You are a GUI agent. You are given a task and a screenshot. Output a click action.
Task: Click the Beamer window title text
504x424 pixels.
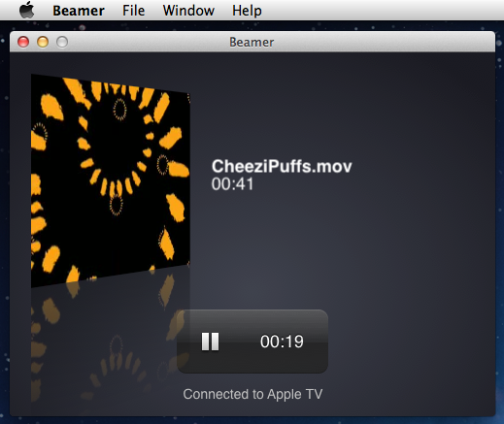click(252, 42)
